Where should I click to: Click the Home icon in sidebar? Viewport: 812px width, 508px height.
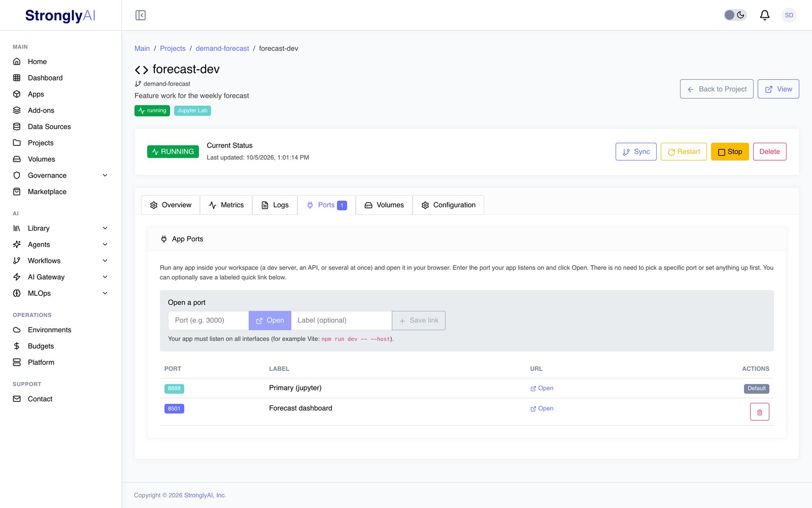[x=17, y=61]
